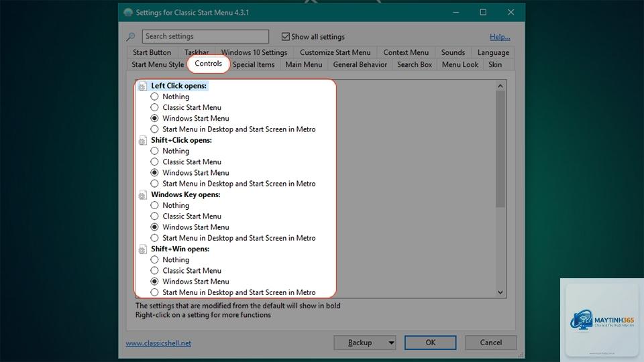The height and width of the screenshot is (362, 644).
Task: Click the settings list scrollbar thumb
Action: [500, 149]
